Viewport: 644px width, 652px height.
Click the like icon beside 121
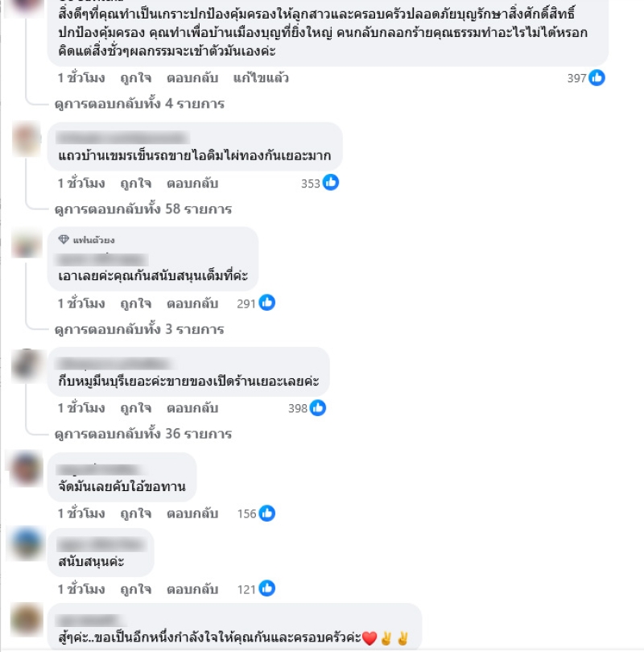click(267, 588)
